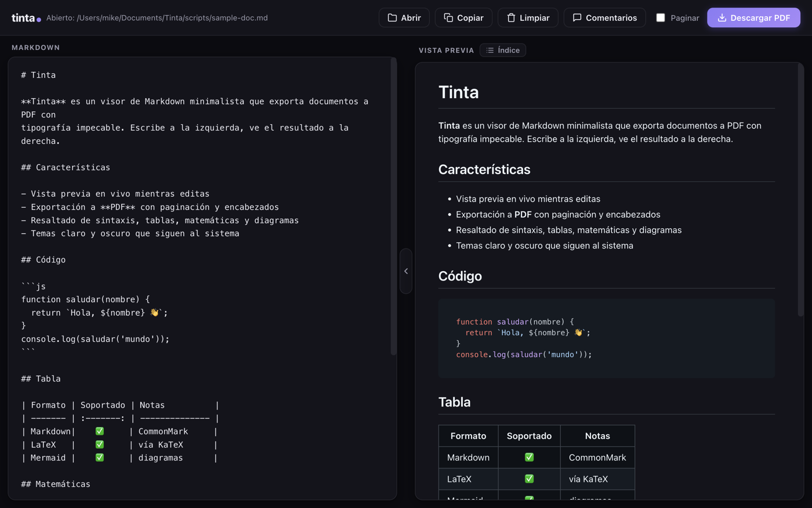Click the speech bubble Comentarios icon
The width and height of the screenshot is (812, 508).
[577, 18]
